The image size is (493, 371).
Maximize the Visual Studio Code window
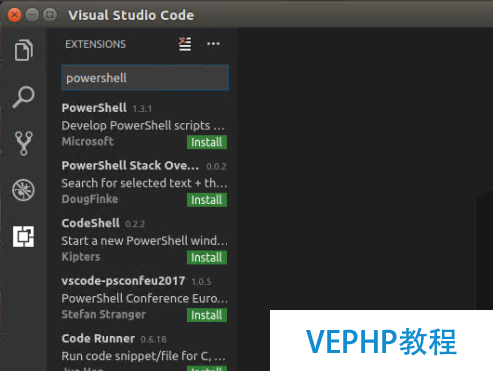pyautogui.click(x=50, y=15)
